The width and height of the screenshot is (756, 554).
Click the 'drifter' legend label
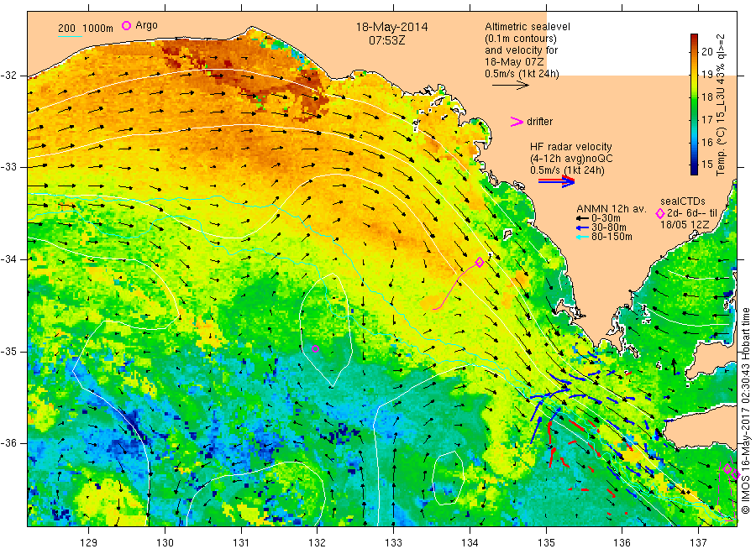point(539,122)
